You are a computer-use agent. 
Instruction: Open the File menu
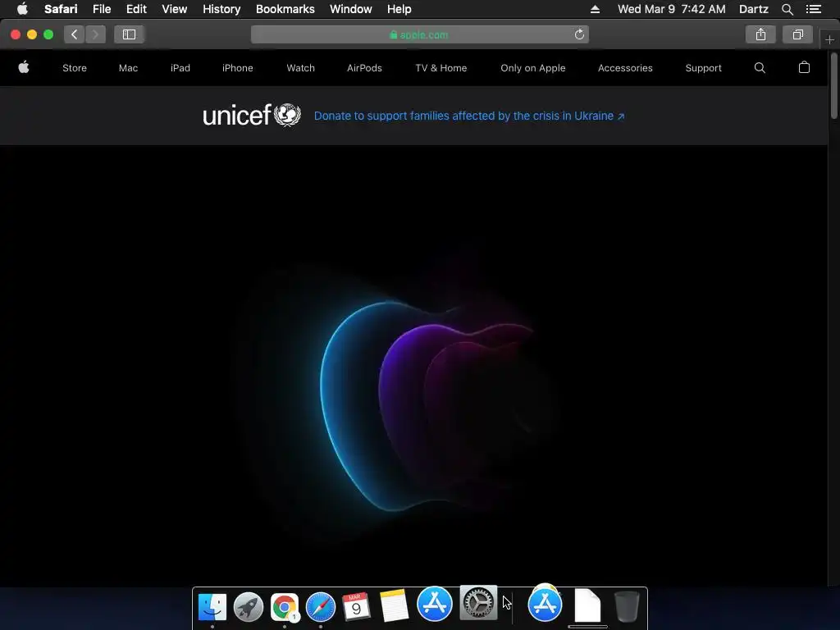point(101,9)
